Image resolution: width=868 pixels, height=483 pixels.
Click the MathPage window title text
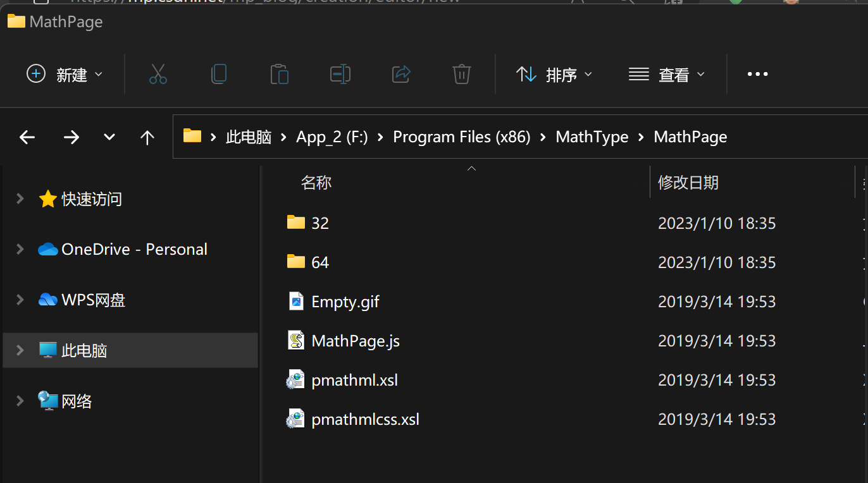point(66,21)
